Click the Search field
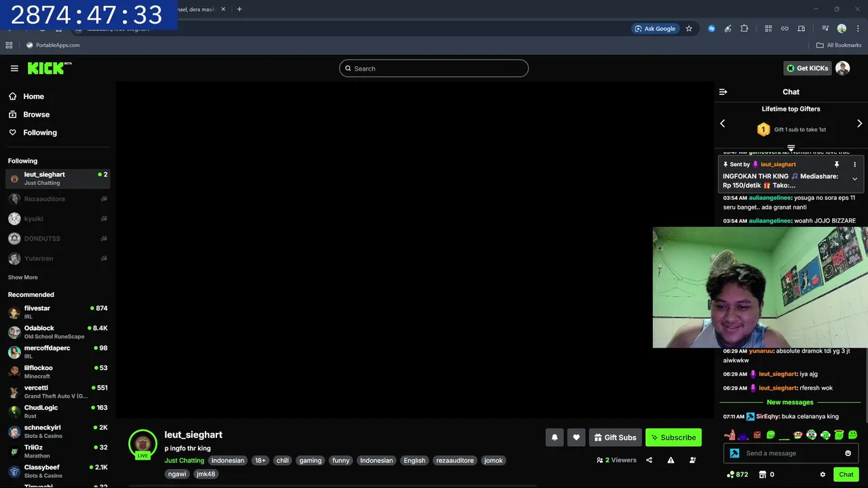Screen dimensions: 868x488 433,68
